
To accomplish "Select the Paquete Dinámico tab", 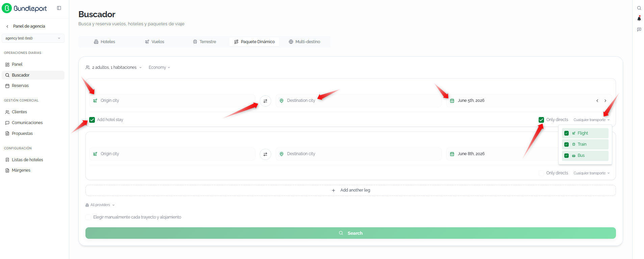I will [x=254, y=42].
